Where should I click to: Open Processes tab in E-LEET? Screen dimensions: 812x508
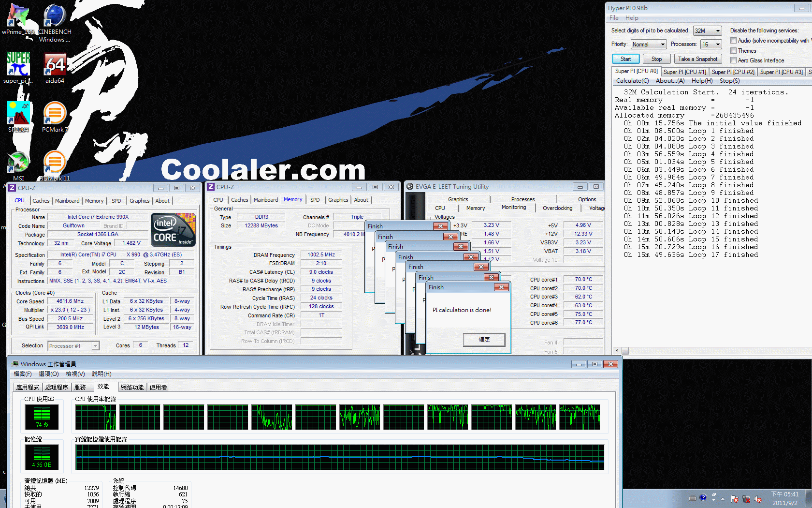tap(523, 199)
